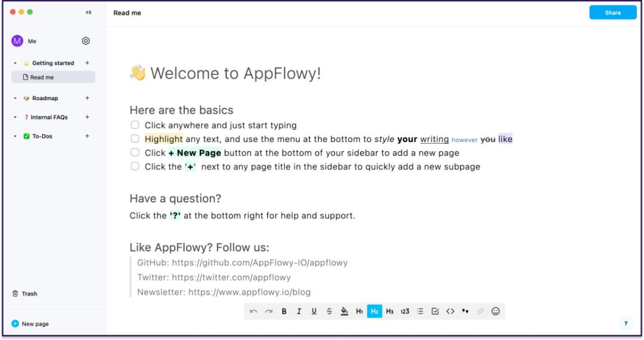Screen dimensions: 644x340
Task: Set Heading 3 style
Action: 390,311
